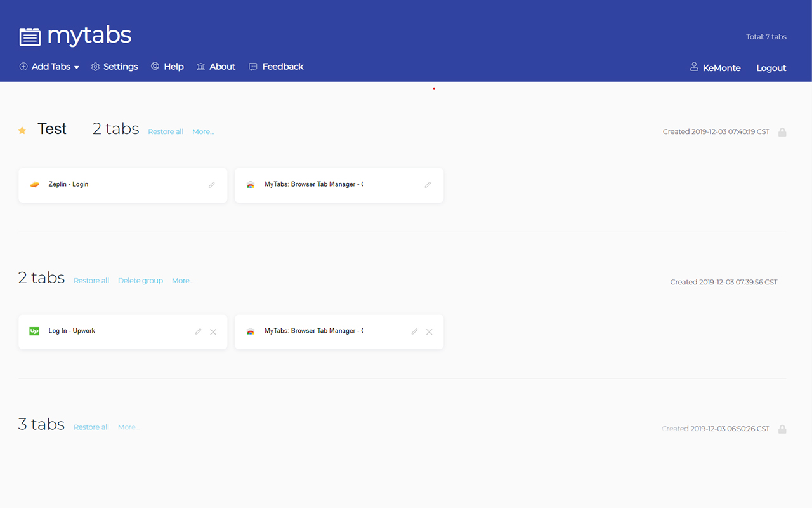The height and width of the screenshot is (508, 812).
Task: Click "Created 2019-12-03 06:50:26 CST" timestamp
Action: click(x=716, y=429)
